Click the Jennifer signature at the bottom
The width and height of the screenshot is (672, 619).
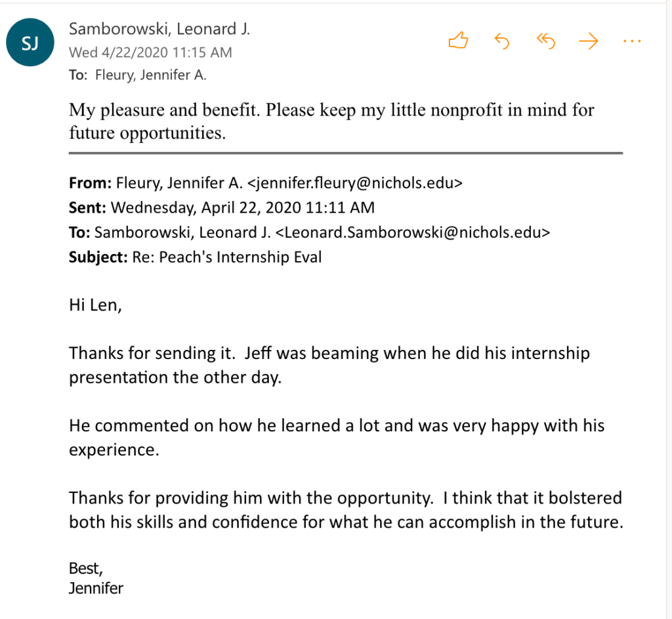96,587
